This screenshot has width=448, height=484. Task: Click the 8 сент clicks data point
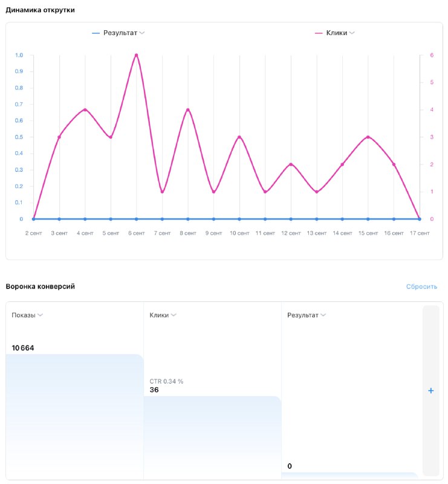point(188,110)
